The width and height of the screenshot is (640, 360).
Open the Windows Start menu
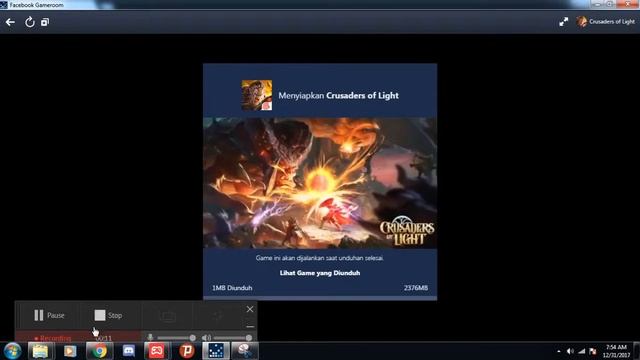click(12, 351)
